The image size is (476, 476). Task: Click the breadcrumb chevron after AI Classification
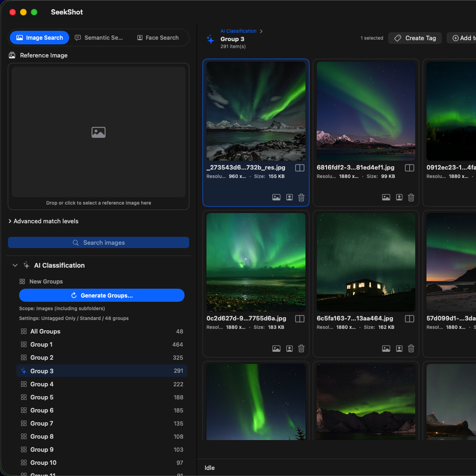click(x=261, y=31)
